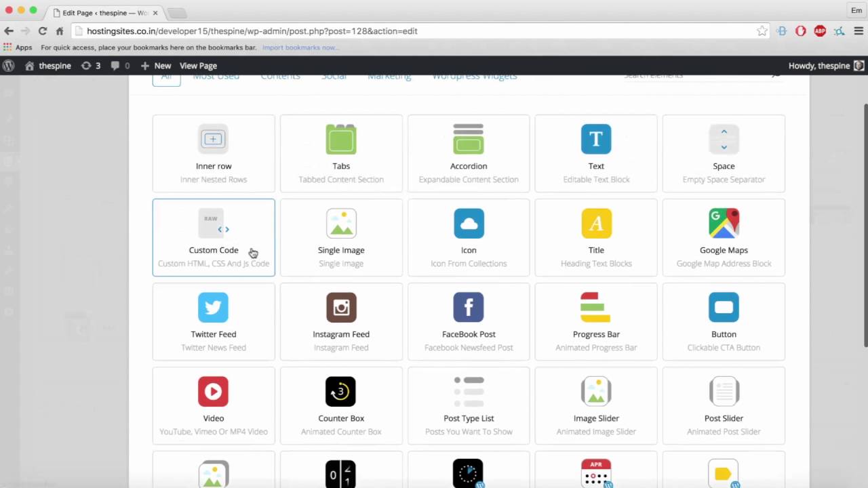Pick the Post Slider element

point(724,405)
